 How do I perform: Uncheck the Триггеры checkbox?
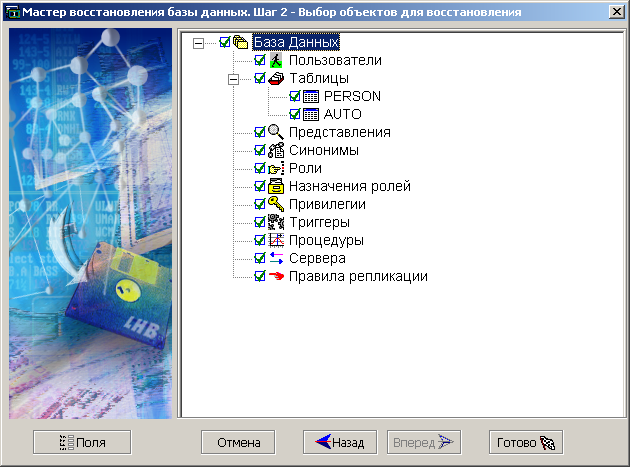(260, 222)
